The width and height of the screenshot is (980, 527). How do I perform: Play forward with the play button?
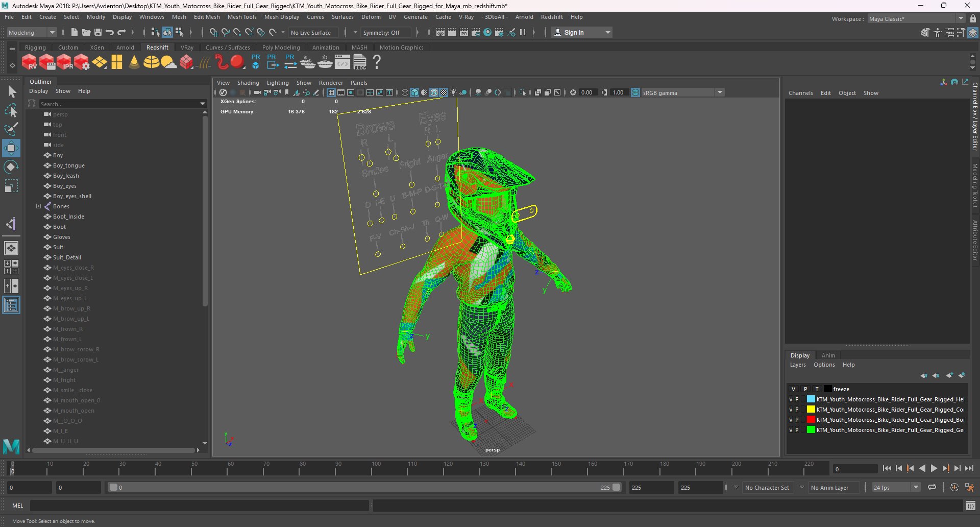click(934, 468)
